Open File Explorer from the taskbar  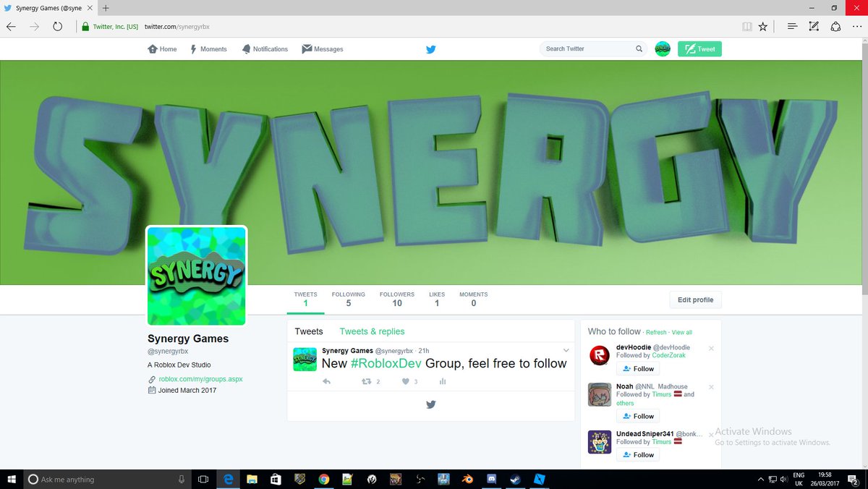pyautogui.click(x=252, y=479)
